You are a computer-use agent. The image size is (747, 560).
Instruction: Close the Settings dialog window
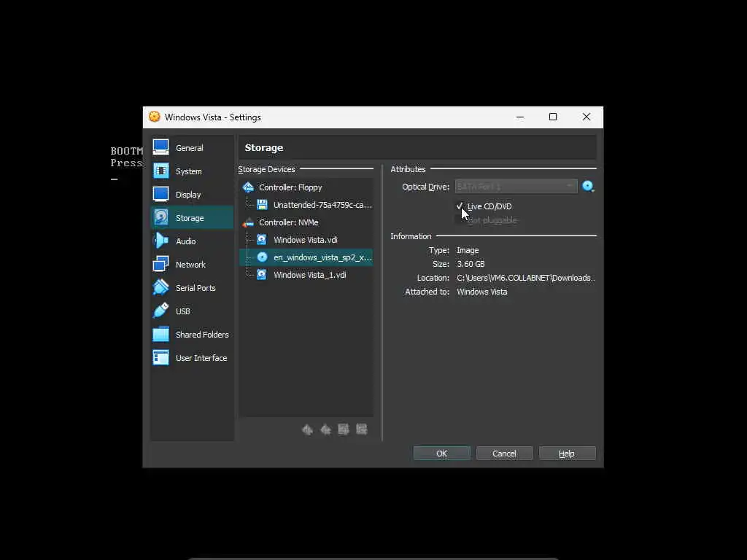587,117
